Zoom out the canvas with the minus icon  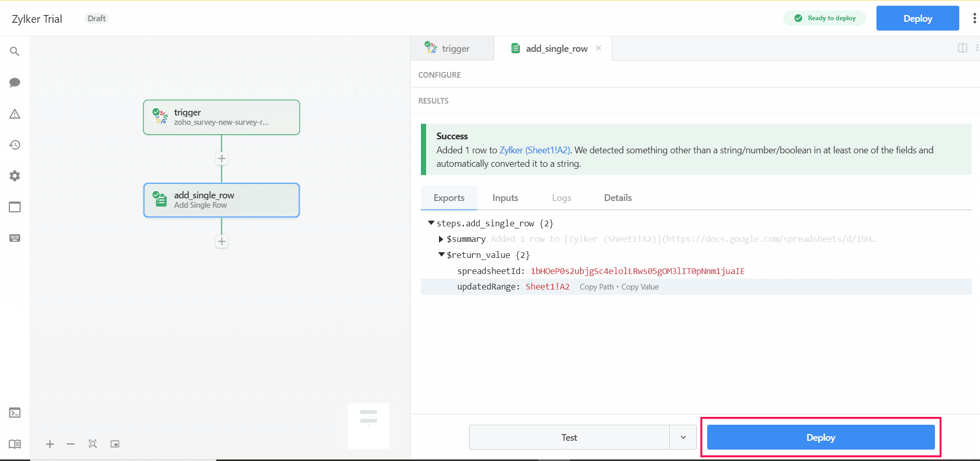pyautogui.click(x=71, y=444)
